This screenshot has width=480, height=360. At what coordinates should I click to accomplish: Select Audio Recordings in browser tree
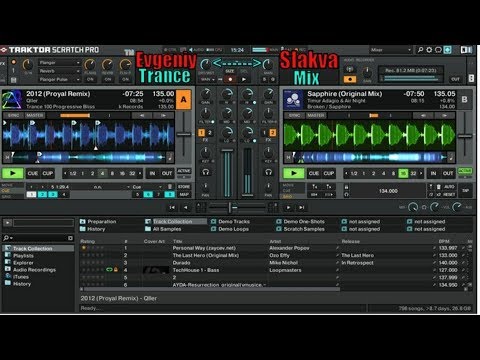click(34, 270)
